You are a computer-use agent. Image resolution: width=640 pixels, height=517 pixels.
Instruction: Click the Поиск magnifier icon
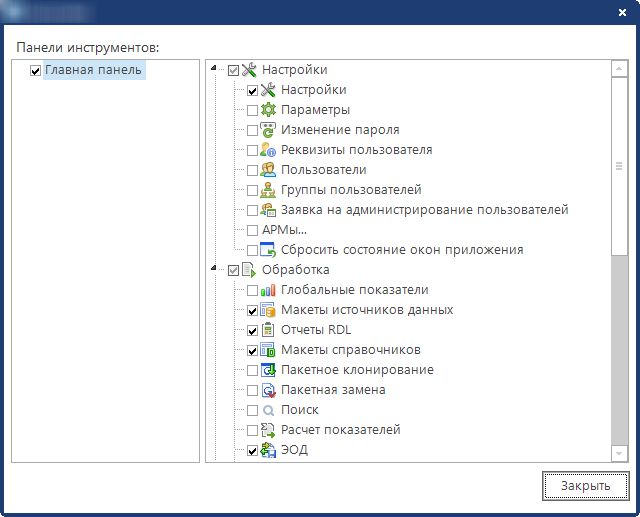pos(268,410)
